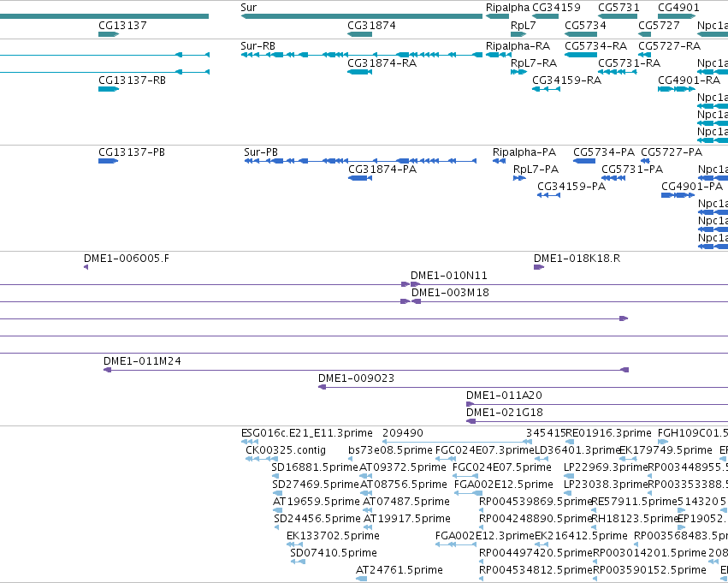Select the CG31874 gene label
The image size is (728, 583).
[x=371, y=25]
